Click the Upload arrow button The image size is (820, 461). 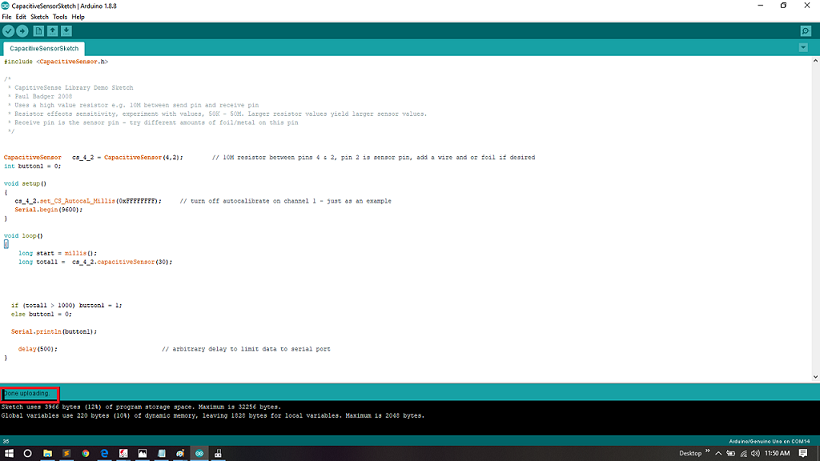pyautogui.click(x=22, y=31)
